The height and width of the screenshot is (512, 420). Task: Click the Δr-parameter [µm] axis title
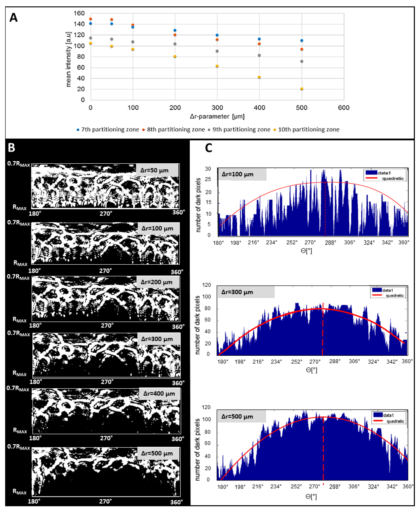coord(217,117)
